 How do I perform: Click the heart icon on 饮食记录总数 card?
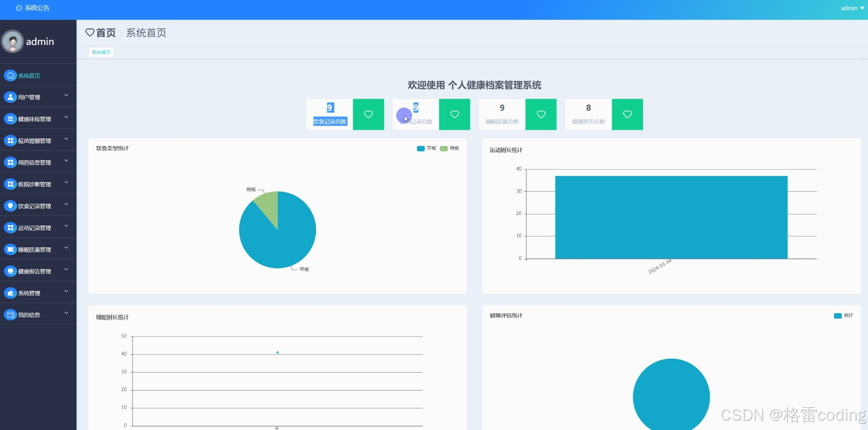tap(368, 114)
